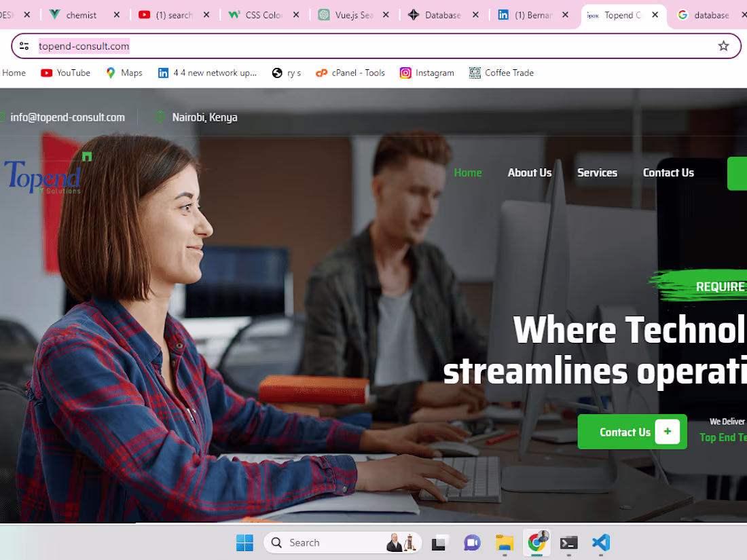Screen dimensions: 747x560
Task: Click the Topend IT Solutions logo
Action: point(43,176)
